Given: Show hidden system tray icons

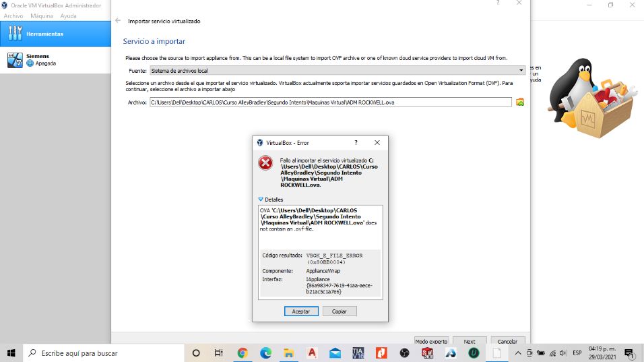Looking at the screenshot, I should tap(518, 353).
